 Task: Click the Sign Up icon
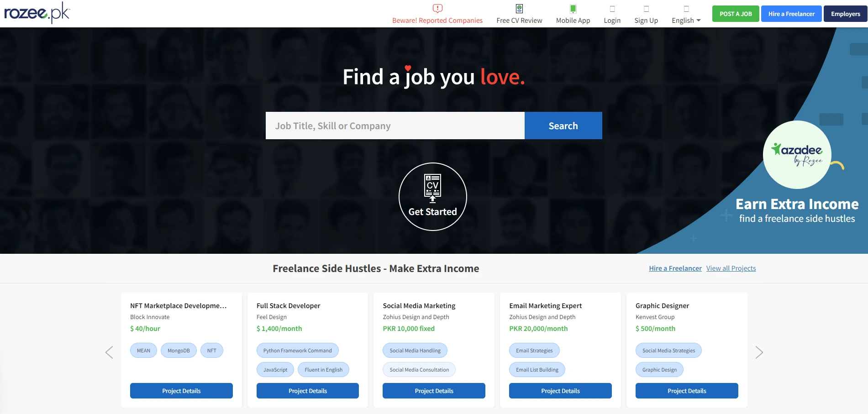point(646,8)
